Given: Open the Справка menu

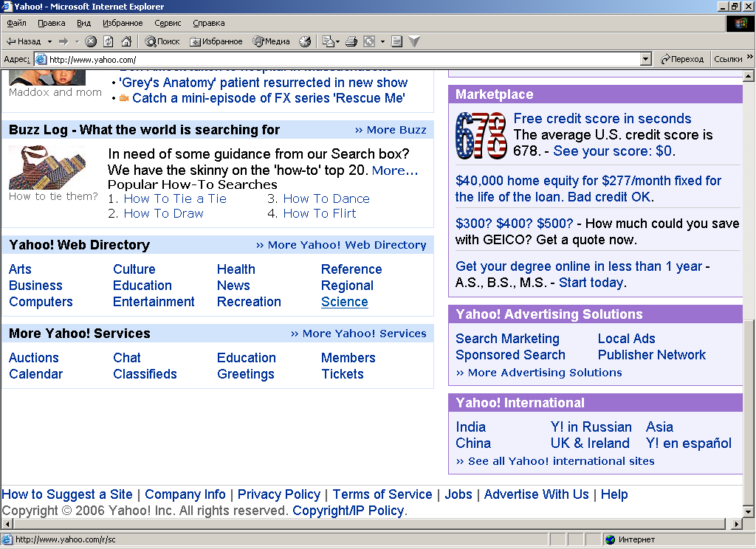Looking at the screenshot, I should 209,23.
